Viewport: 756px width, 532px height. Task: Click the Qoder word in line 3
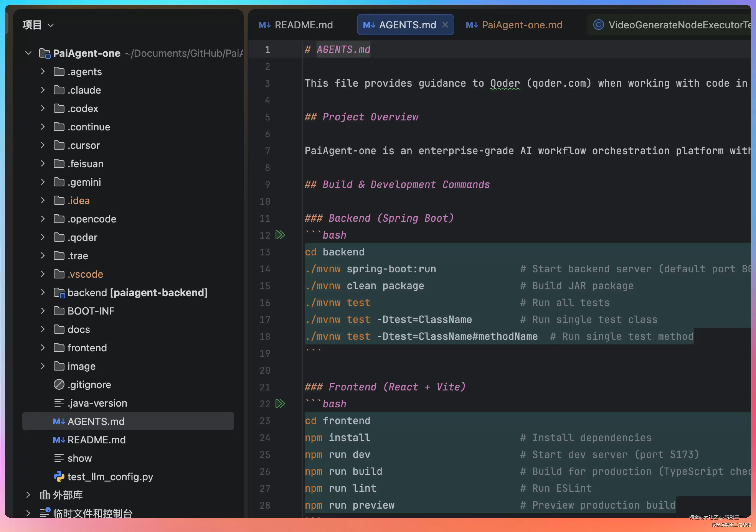coord(504,83)
